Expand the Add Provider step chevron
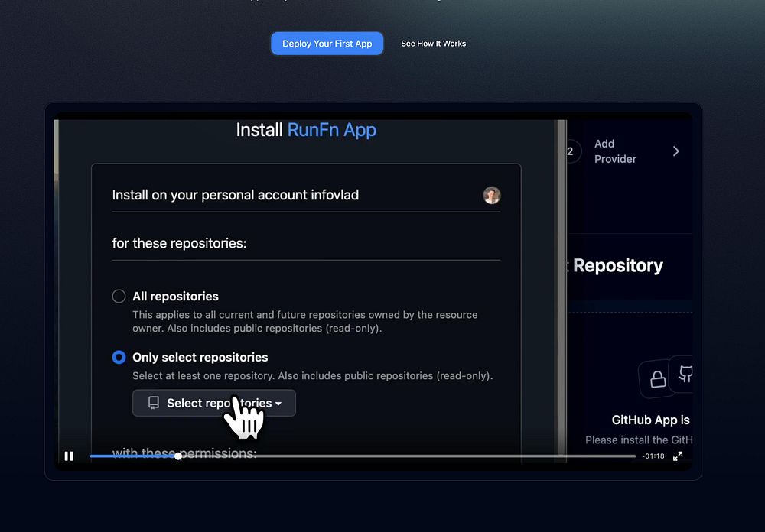This screenshot has width=765, height=532. pyautogui.click(x=675, y=151)
